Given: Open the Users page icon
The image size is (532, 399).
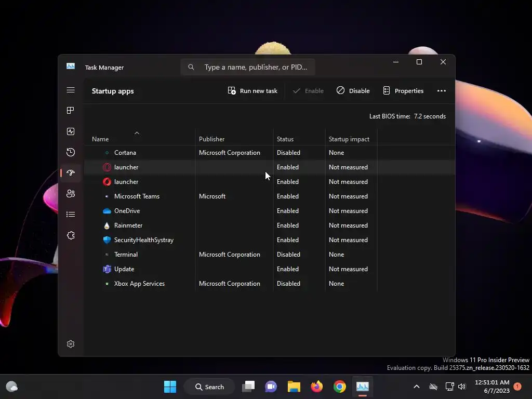Looking at the screenshot, I should [x=71, y=194].
